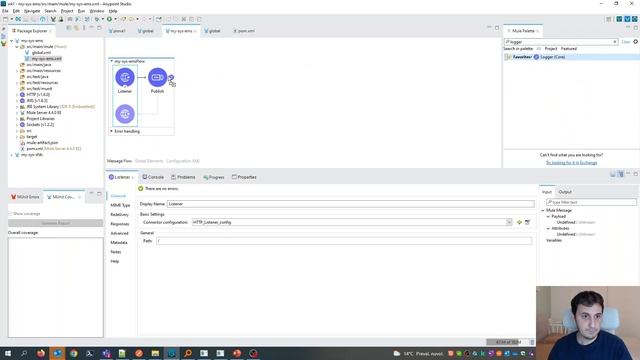640x360 pixels.
Task: Expand the JRE System Library node
Action: 17,107
